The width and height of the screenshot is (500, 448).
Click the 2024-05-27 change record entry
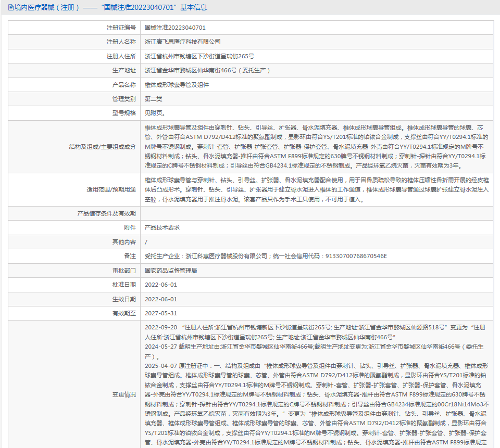pos(314,351)
